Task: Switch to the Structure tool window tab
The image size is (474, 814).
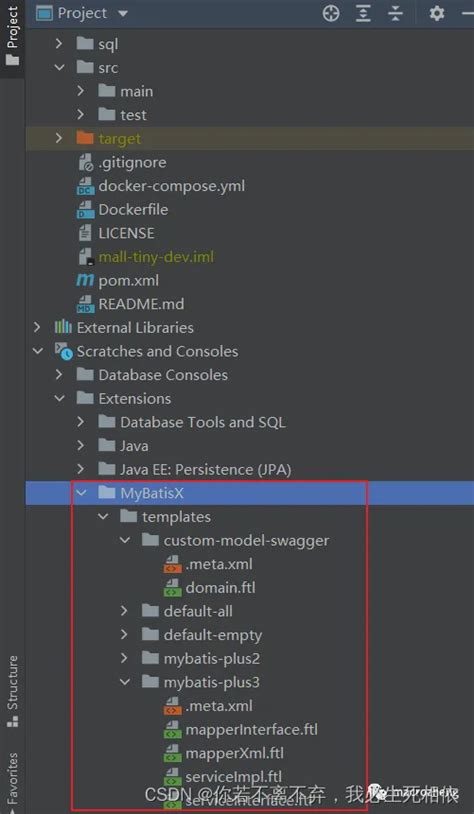Action: [x=12, y=690]
